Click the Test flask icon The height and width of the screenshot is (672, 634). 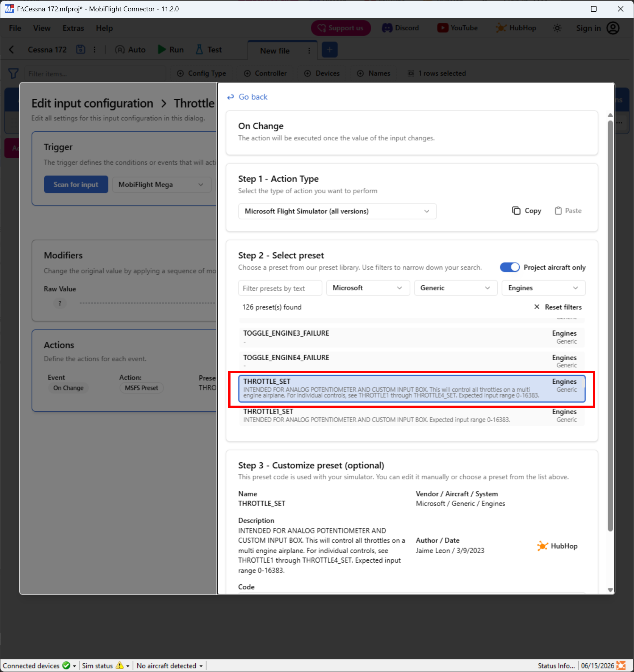[x=199, y=50]
